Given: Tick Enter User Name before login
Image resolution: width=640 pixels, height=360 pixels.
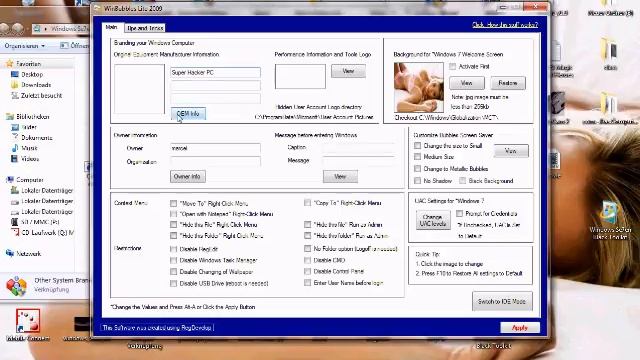Looking at the screenshot, I should pyautogui.click(x=307, y=282).
